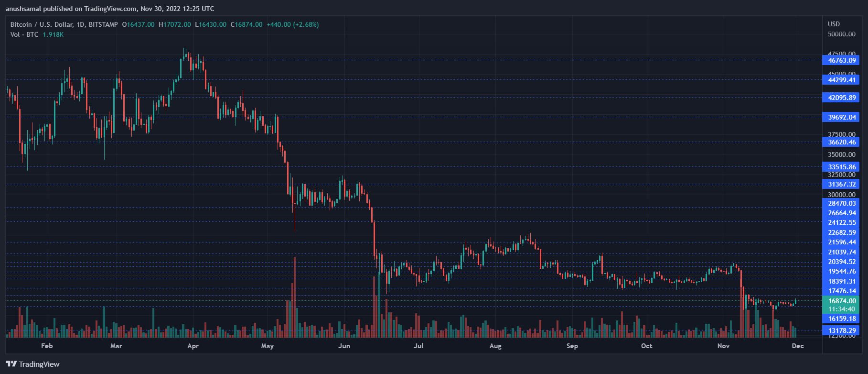Select the 26664.94 price level label

tap(841, 213)
